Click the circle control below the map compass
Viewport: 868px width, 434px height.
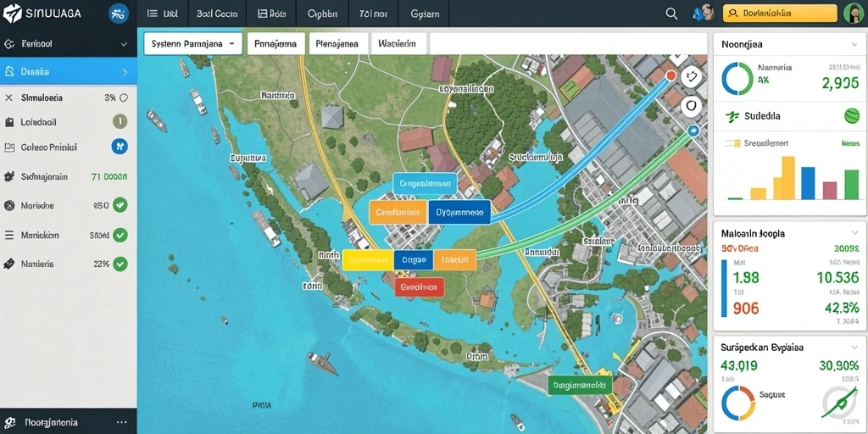coord(691,105)
